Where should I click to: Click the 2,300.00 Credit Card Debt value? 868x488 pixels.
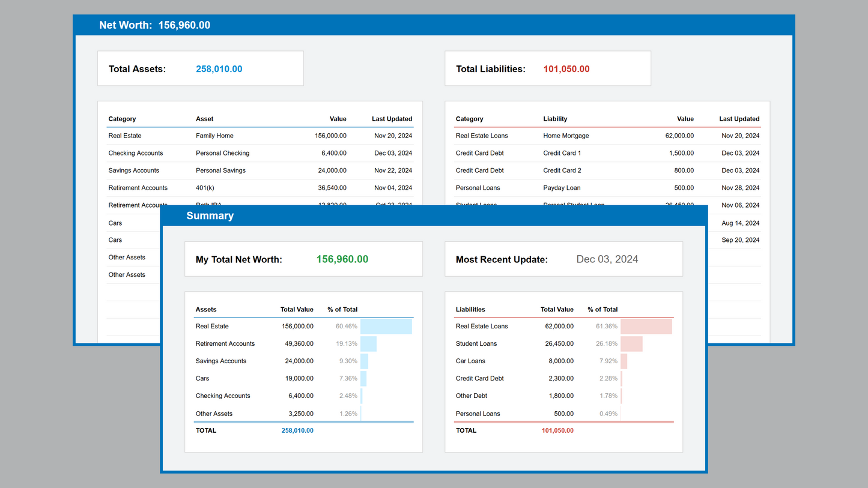point(561,379)
